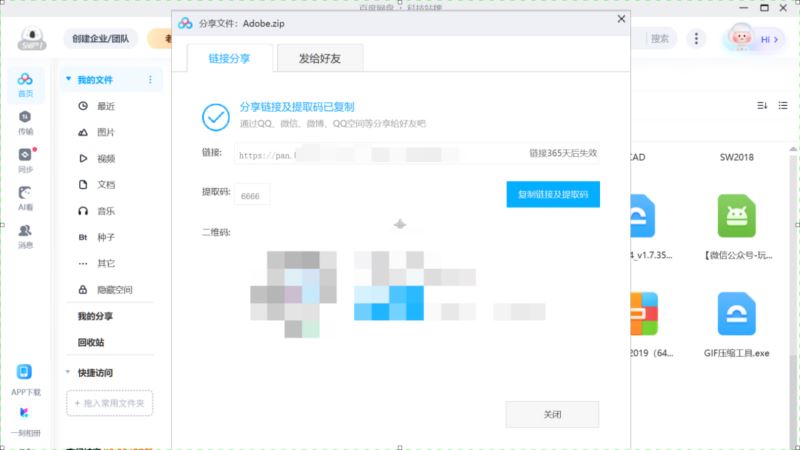Click the 复制链接及提取码 button
The height and width of the screenshot is (450, 800).
pos(553,194)
